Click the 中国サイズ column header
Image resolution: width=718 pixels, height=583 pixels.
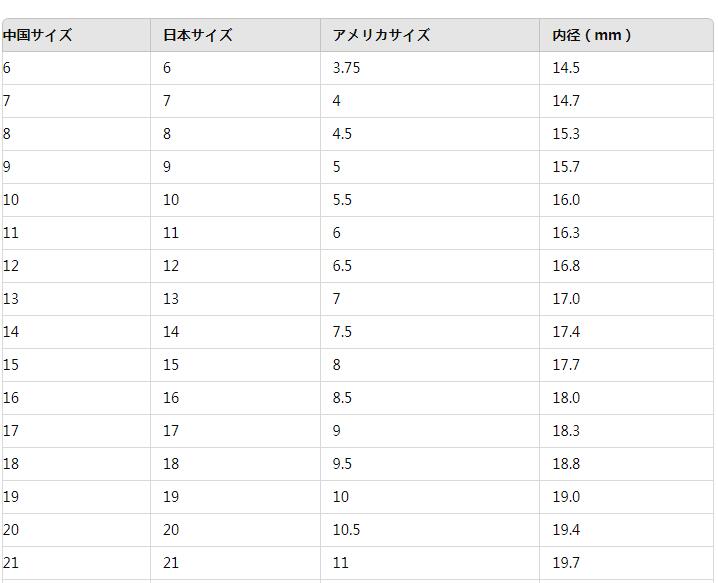(x=38, y=35)
